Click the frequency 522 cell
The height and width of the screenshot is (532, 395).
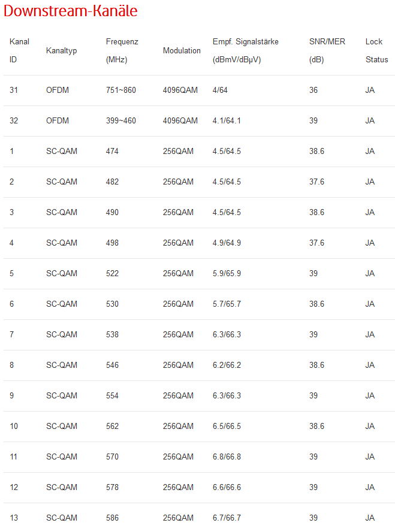pos(112,274)
